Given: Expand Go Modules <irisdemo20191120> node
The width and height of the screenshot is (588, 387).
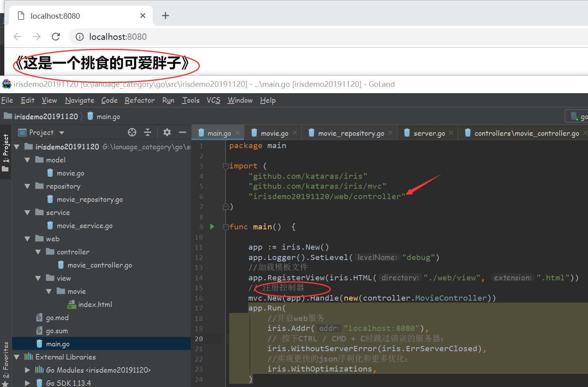Looking at the screenshot, I should [x=27, y=370].
